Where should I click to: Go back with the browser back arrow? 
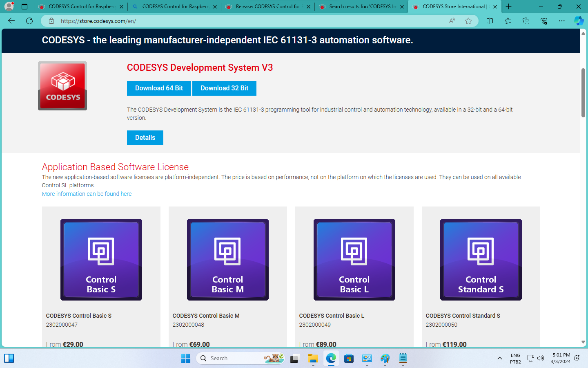[x=11, y=21]
